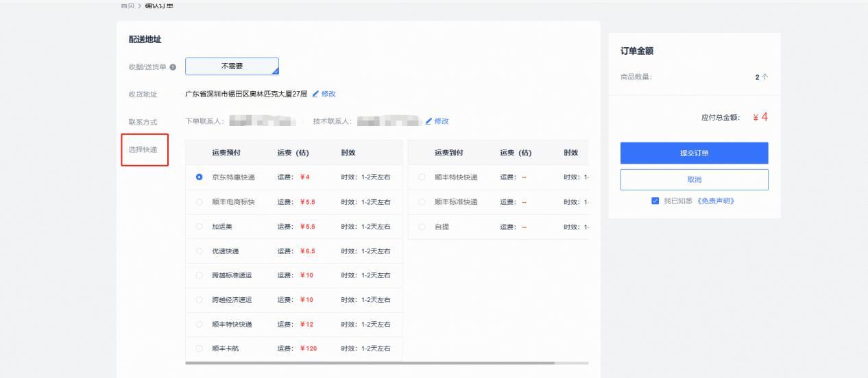Select 跨越标准速运 shipping option
The width and height of the screenshot is (868, 378).
click(x=200, y=275)
